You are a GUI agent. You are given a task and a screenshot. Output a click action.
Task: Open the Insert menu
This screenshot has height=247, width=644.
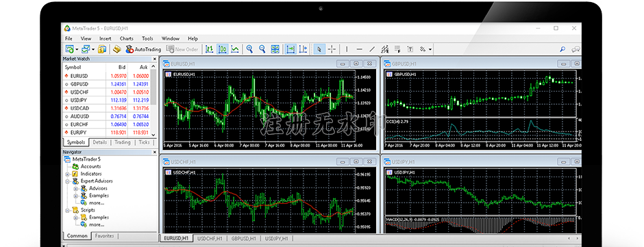point(105,38)
